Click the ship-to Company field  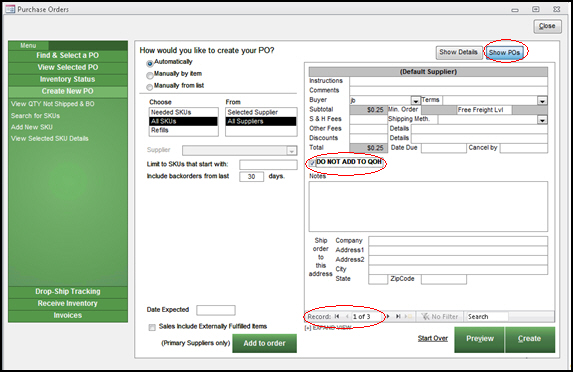coord(458,241)
